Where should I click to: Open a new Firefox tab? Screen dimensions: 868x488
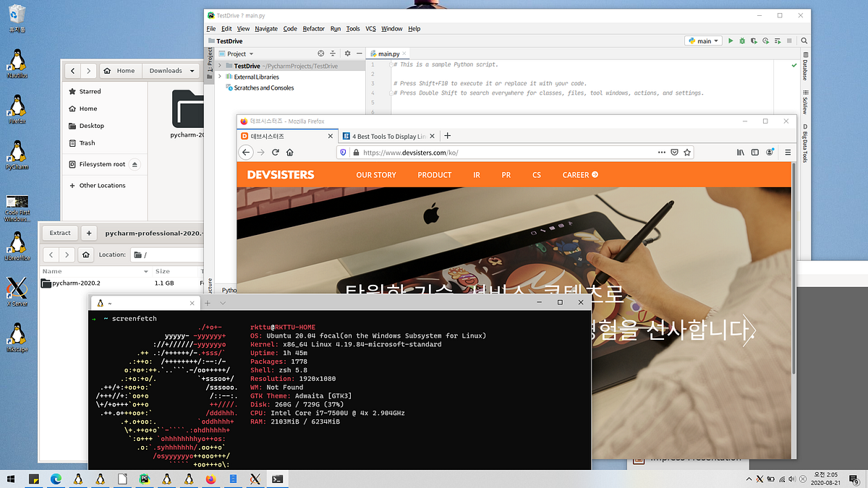click(x=447, y=136)
